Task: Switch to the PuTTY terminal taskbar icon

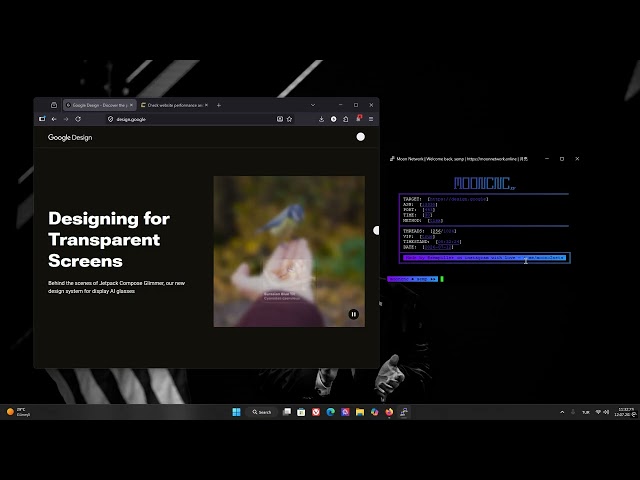Action: coord(404,412)
